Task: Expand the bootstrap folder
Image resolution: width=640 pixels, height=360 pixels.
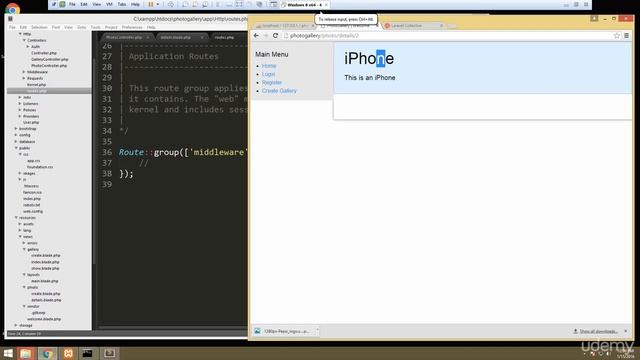Action: click(16, 129)
